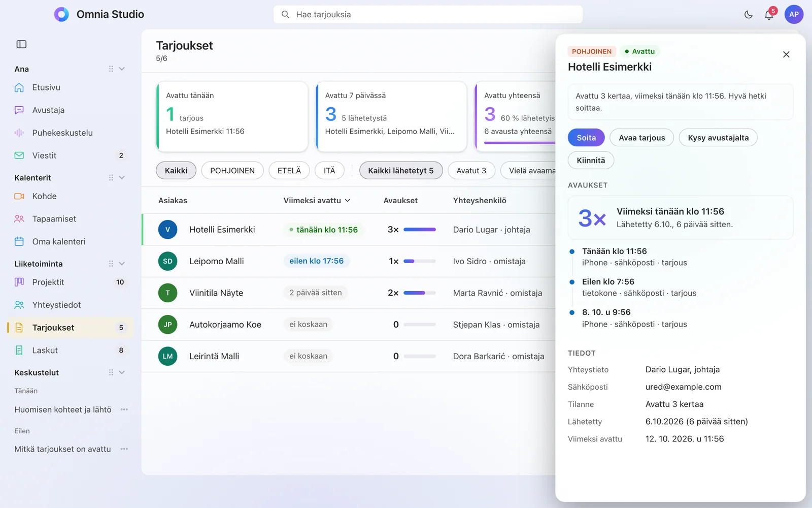Click the Soita button
Screen dimensions: 812x508
click(x=586, y=138)
